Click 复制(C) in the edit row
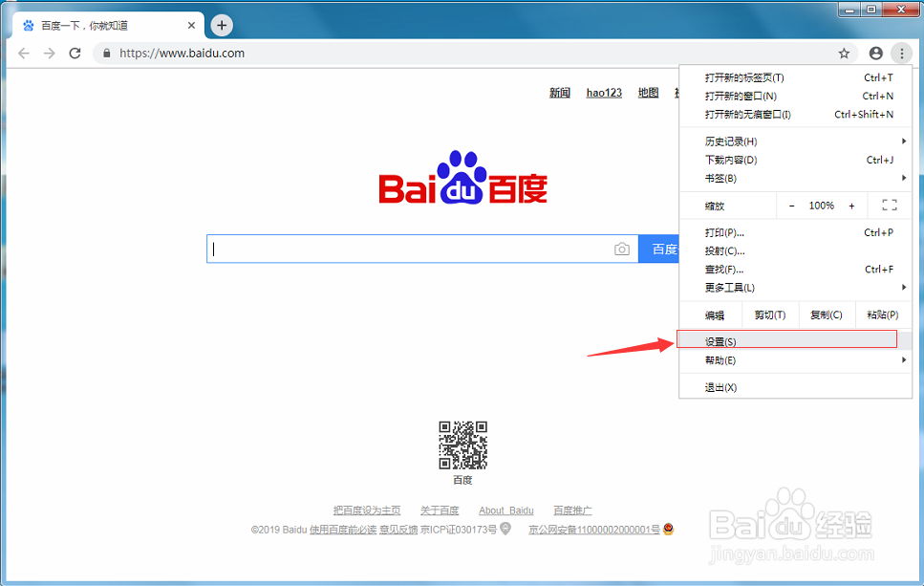Screen dimensions: 924x586 [827, 315]
